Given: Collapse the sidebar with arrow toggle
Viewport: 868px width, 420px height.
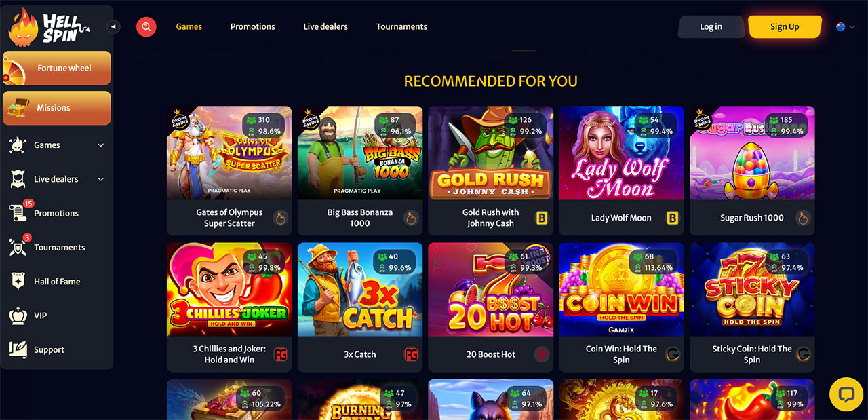Looking at the screenshot, I should pyautogui.click(x=114, y=26).
